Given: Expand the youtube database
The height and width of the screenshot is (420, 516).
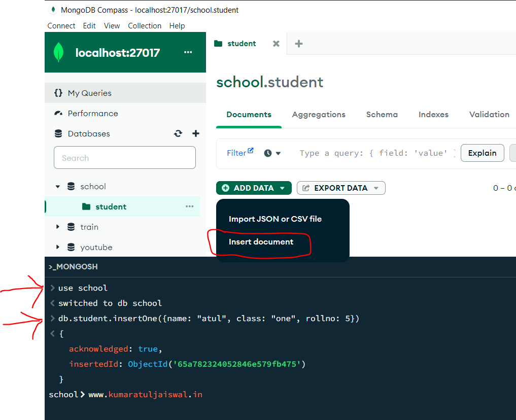Looking at the screenshot, I should point(58,247).
